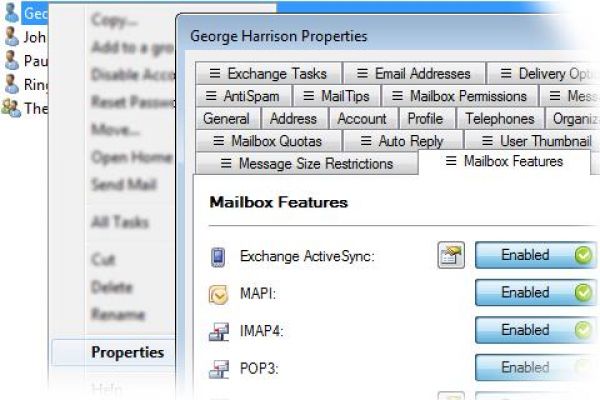Select the Auto Reply tab
Viewport: 600px width, 400px height.
(x=403, y=141)
